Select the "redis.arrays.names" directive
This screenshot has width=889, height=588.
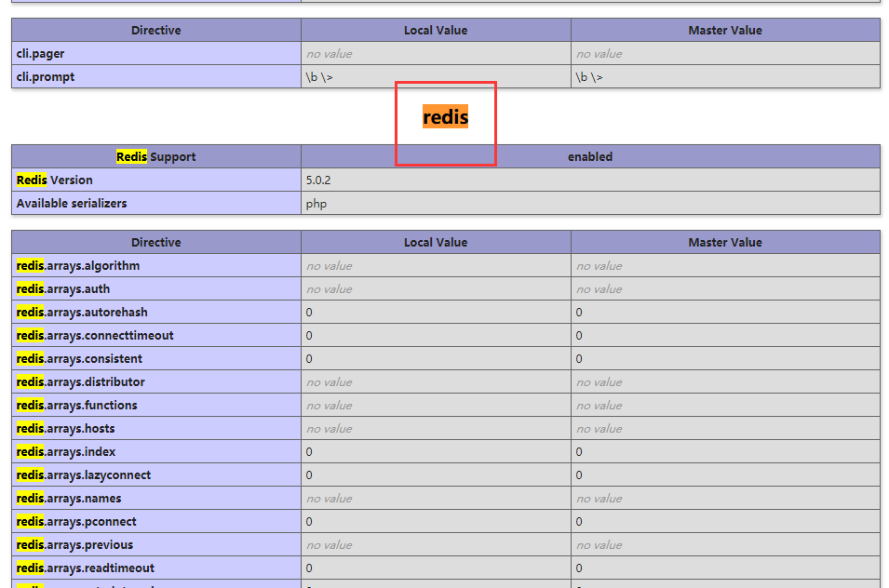coord(69,498)
